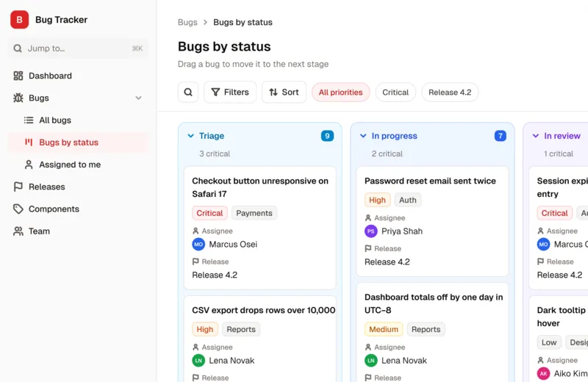Click Lena Novak avatar on CSV export card
Viewport: 588px width, 382px height.
tap(198, 361)
